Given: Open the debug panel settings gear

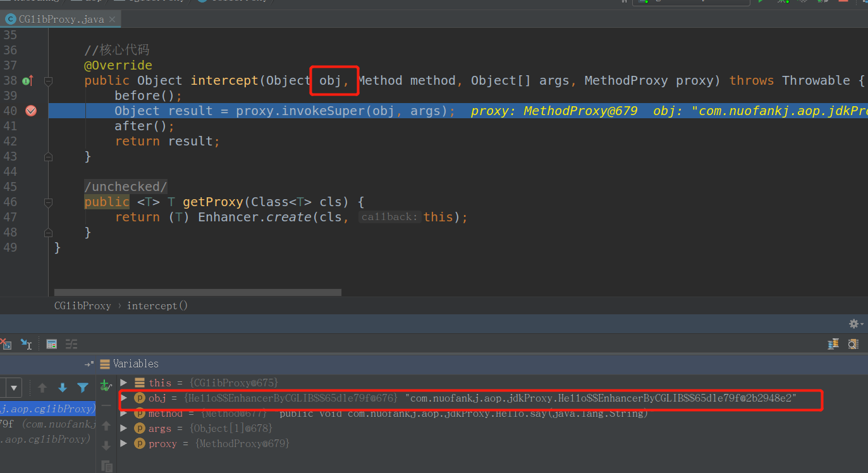Looking at the screenshot, I should [x=855, y=324].
